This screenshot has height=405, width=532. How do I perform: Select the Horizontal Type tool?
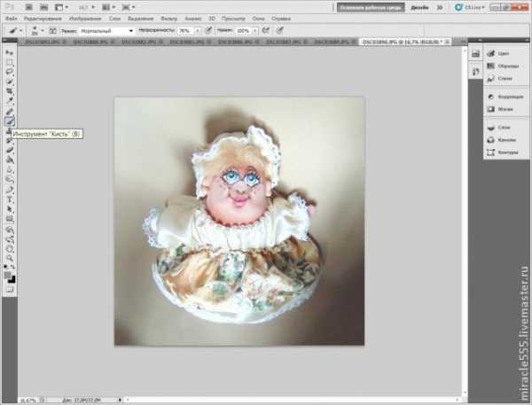10,199
